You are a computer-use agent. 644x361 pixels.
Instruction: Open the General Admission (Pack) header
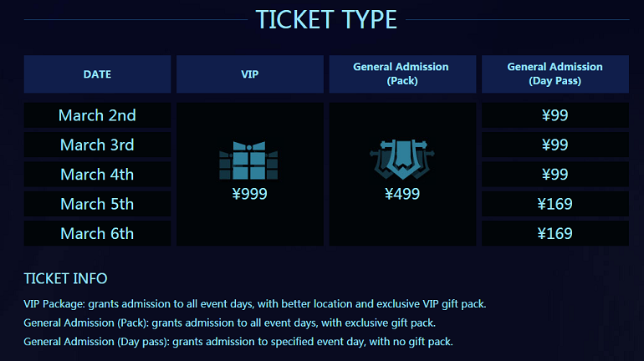point(402,74)
